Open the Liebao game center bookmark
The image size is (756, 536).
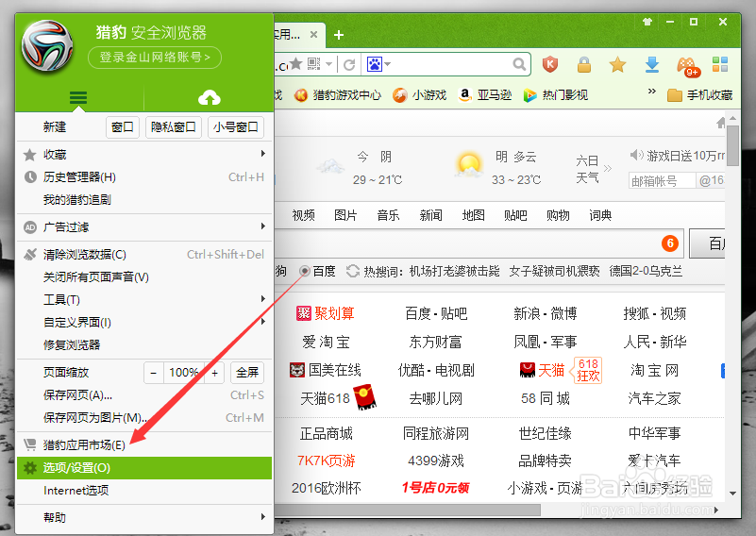(338, 95)
